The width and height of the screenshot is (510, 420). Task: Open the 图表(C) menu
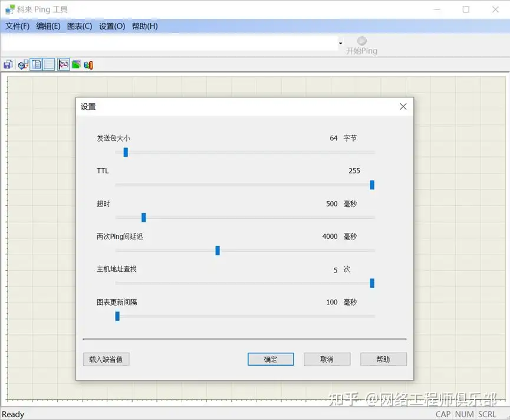click(x=79, y=26)
